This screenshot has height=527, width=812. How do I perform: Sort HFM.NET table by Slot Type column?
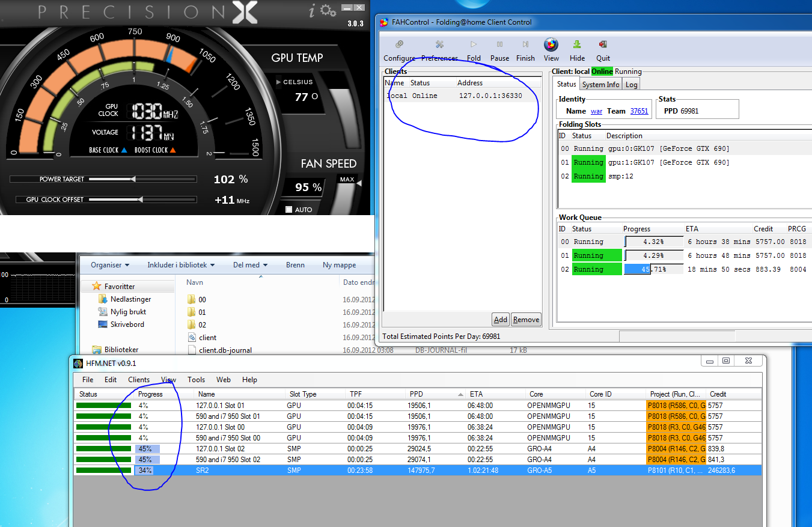[315, 394]
